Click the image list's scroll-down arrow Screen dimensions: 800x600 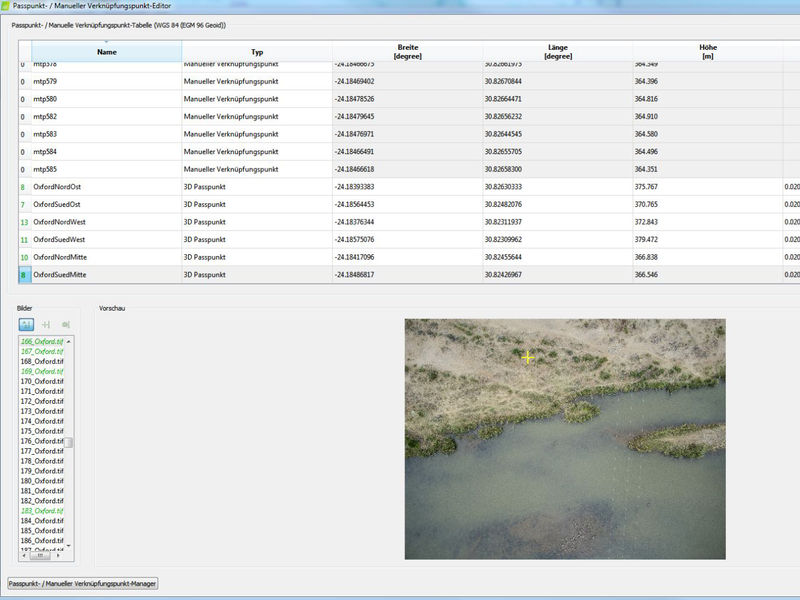[68, 545]
